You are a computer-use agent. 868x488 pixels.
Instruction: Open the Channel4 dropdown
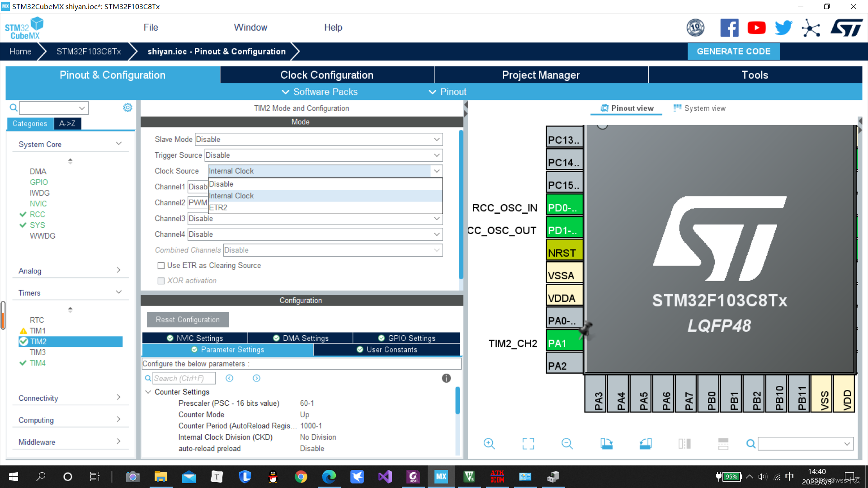point(315,234)
